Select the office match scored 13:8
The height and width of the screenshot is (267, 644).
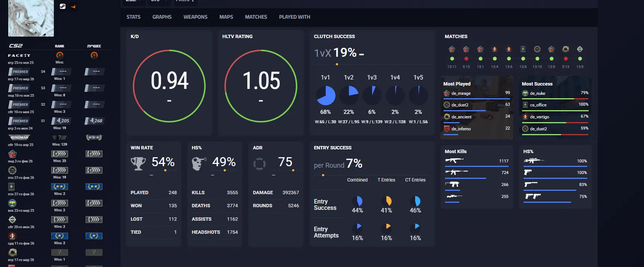click(523, 58)
